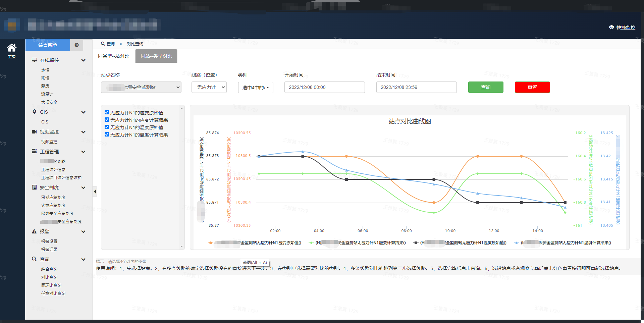Open the 综合菜单 tab
The image size is (644, 323).
click(48, 45)
